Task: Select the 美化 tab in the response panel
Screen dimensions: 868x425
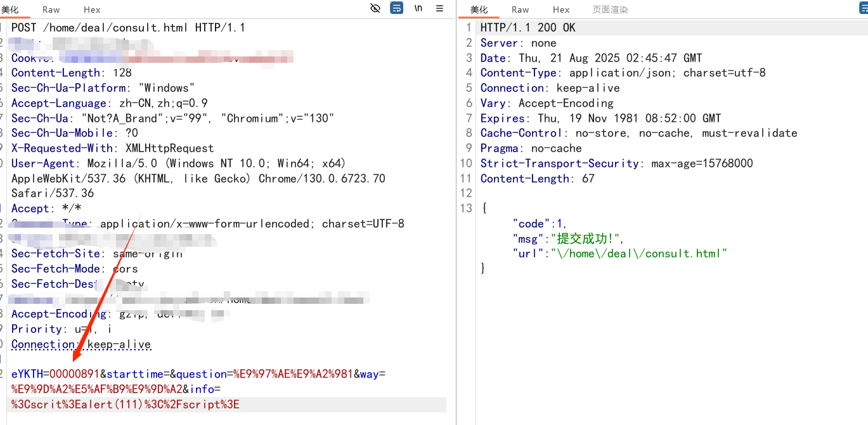Action: coord(479,10)
